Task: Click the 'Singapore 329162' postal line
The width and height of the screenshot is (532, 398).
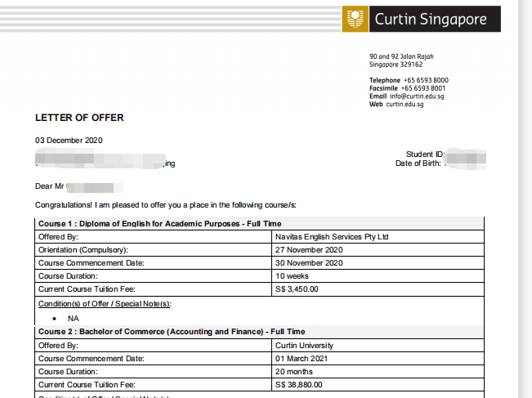Action: [x=396, y=65]
